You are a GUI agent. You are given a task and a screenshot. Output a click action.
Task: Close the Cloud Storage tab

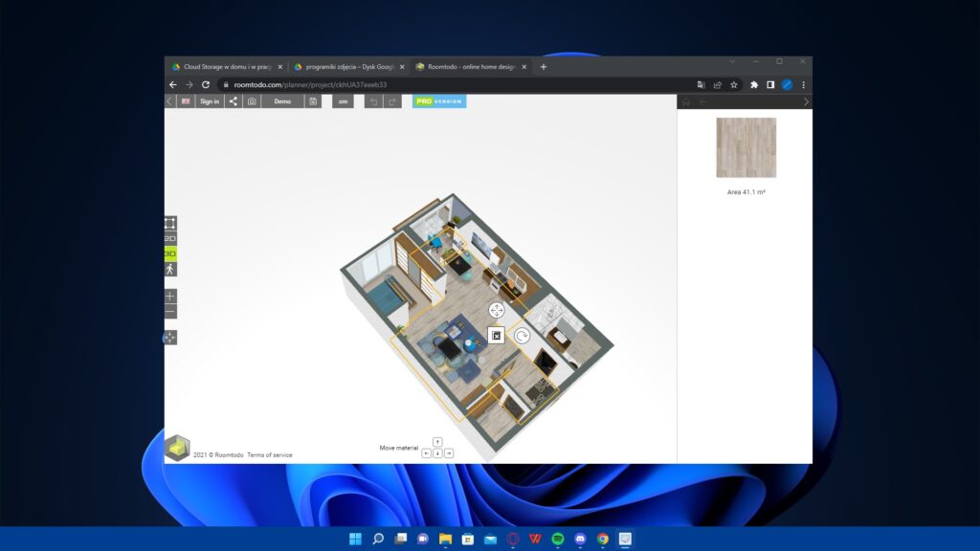coord(280,67)
